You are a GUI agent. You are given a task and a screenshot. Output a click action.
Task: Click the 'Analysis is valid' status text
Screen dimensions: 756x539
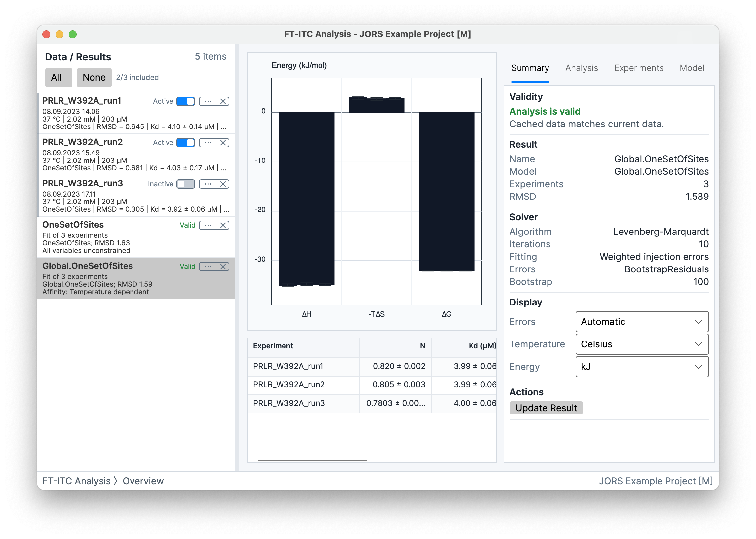pos(545,112)
